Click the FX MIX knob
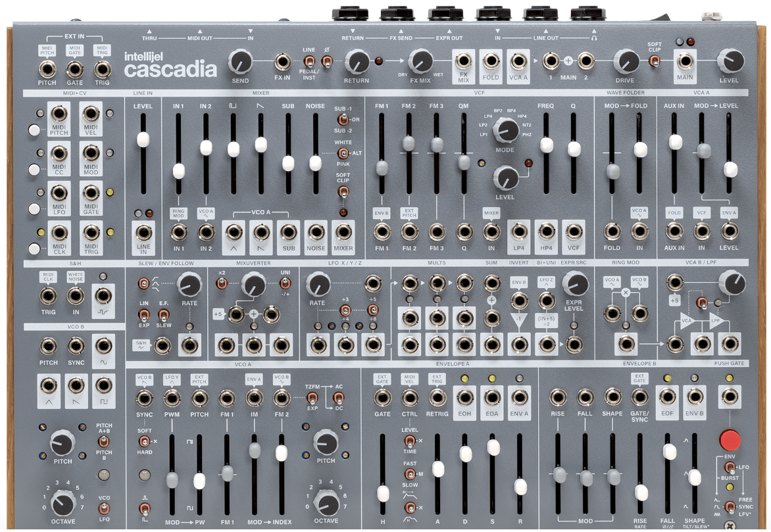The image size is (771, 532). point(420,61)
